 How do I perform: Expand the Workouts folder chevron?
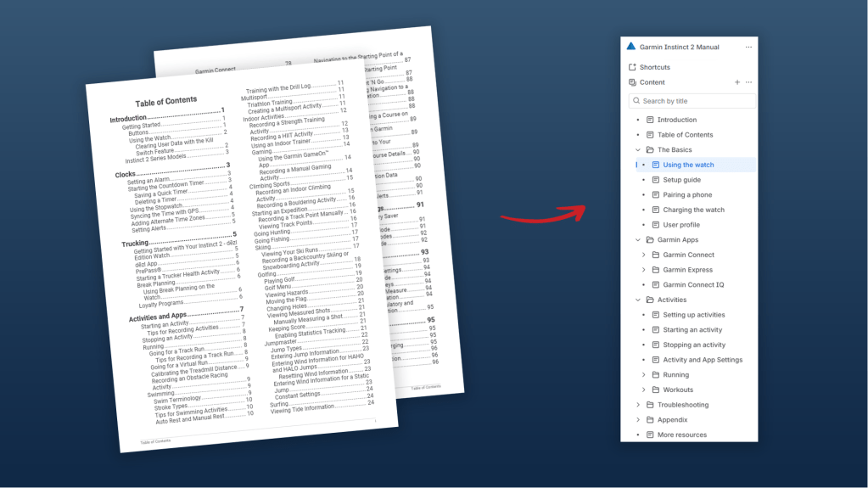(x=644, y=390)
